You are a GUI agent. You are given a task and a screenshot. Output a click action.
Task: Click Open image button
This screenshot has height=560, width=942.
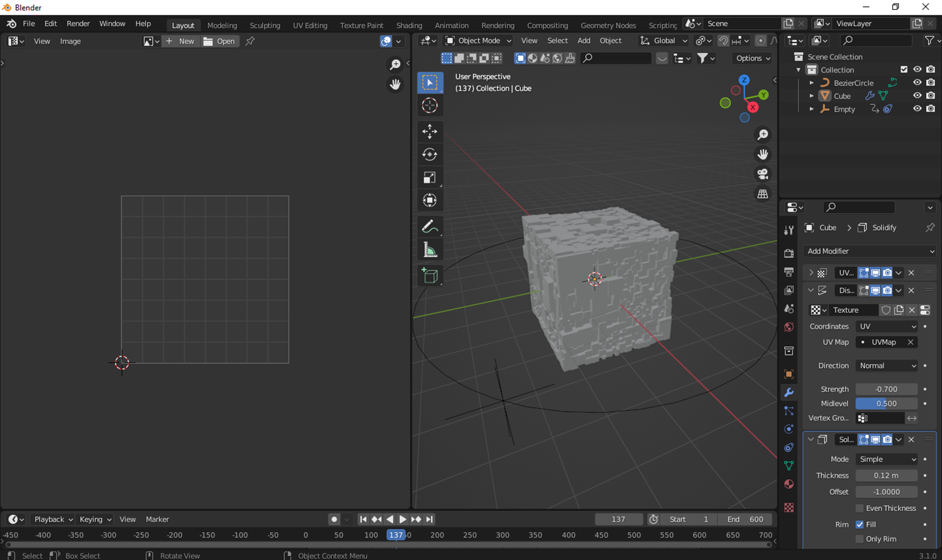coord(220,41)
